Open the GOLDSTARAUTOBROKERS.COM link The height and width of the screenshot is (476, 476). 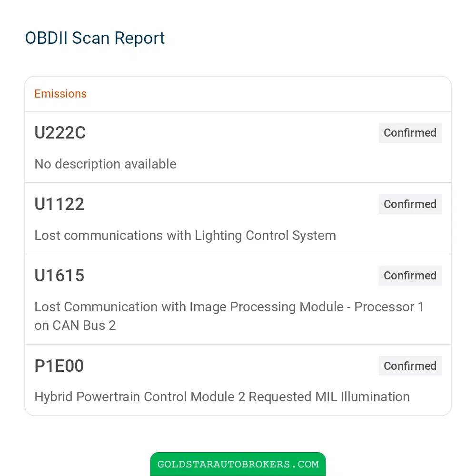238,464
